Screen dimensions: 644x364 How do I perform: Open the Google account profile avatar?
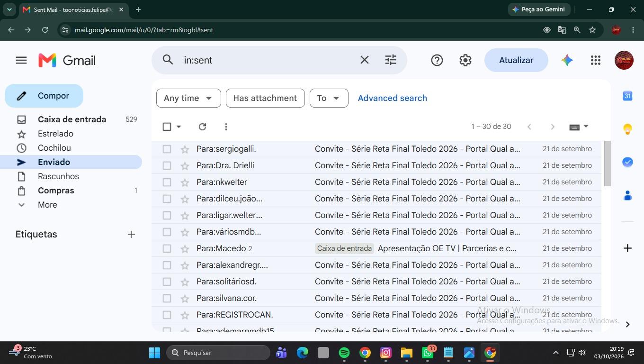[624, 60]
